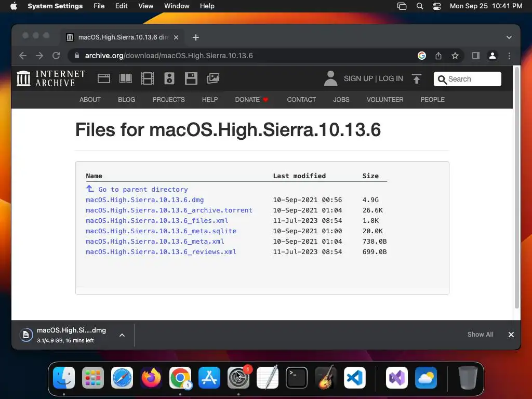This screenshot has width=532, height=399.
Task: Click the Google icon in the address bar
Action: tap(422, 56)
